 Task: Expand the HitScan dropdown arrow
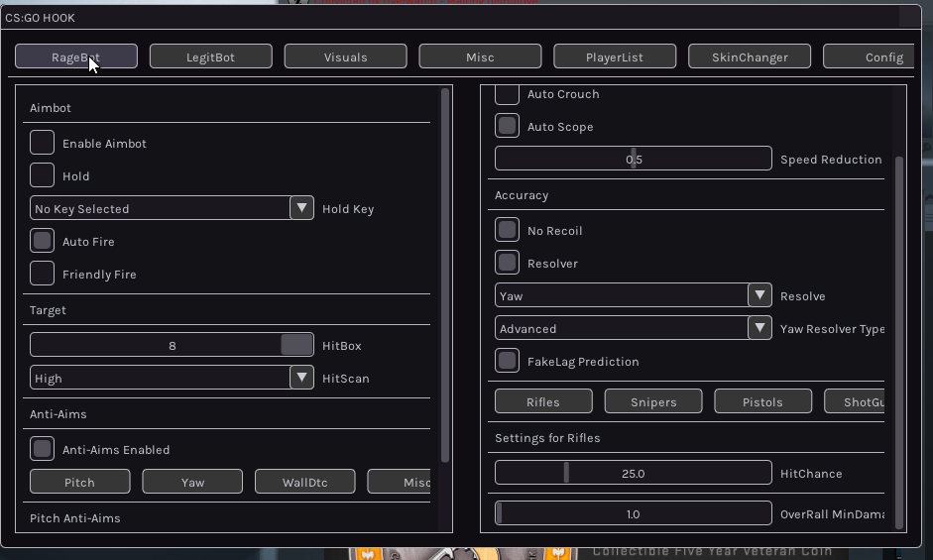click(301, 378)
